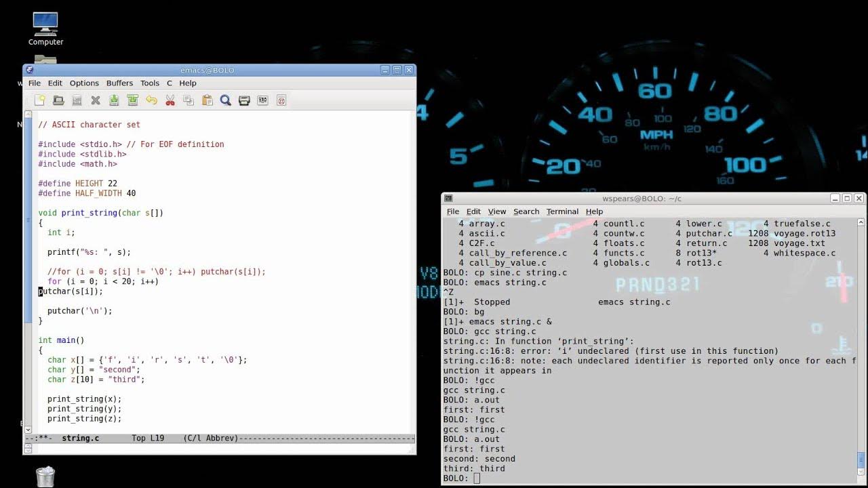Click the 'char y[] = "second";' line
Image resolution: width=868 pixels, height=488 pixels.
[x=94, y=370]
